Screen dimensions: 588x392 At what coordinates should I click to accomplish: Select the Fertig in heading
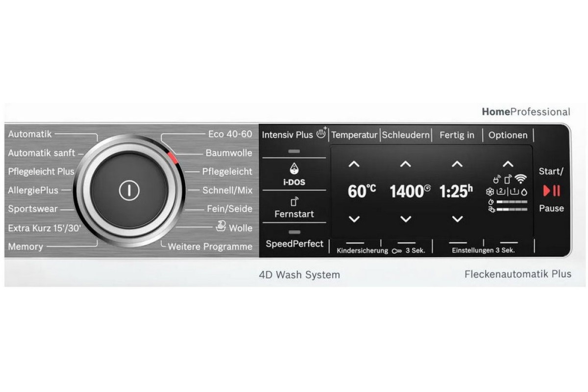click(x=457, y=135)
